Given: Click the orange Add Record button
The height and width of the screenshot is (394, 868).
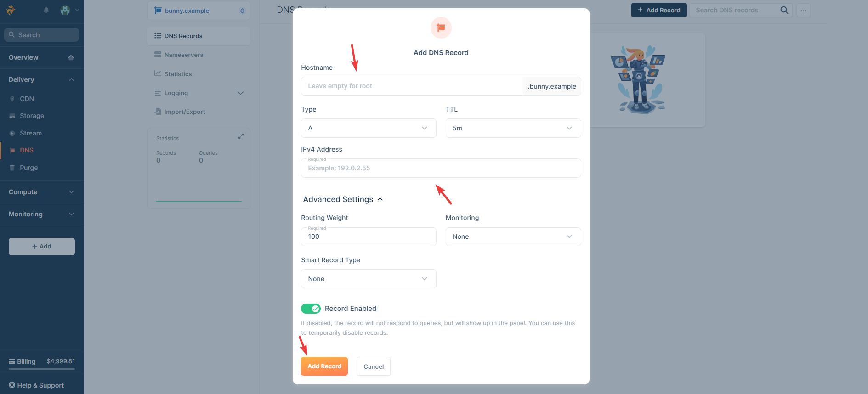Looking at the screenshot, I should pos(324,366).
